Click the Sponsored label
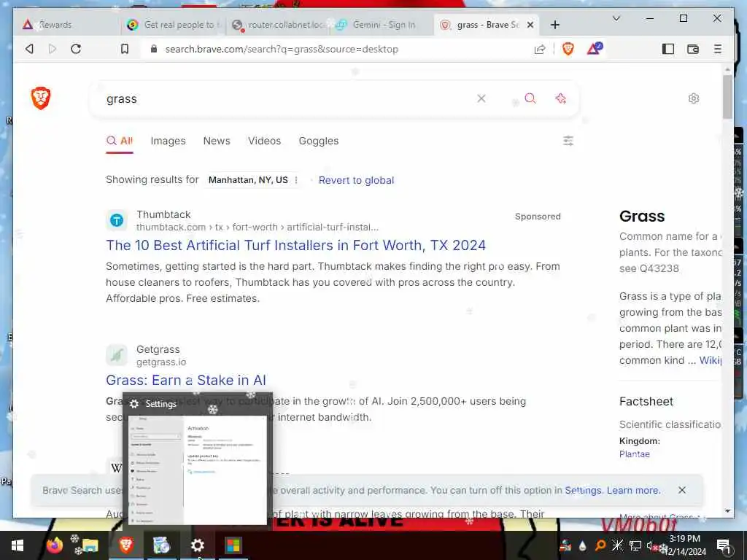The image size is (747, 560). pyautogui.click(x=538, y=216)
